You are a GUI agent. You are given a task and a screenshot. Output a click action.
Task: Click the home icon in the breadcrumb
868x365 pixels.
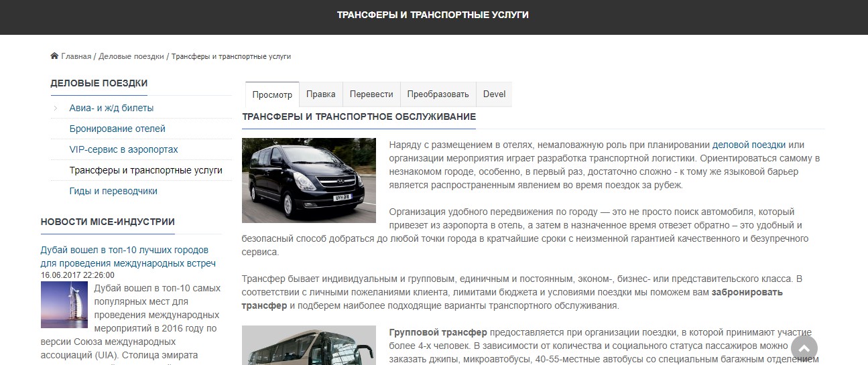[x=54, y=56]
